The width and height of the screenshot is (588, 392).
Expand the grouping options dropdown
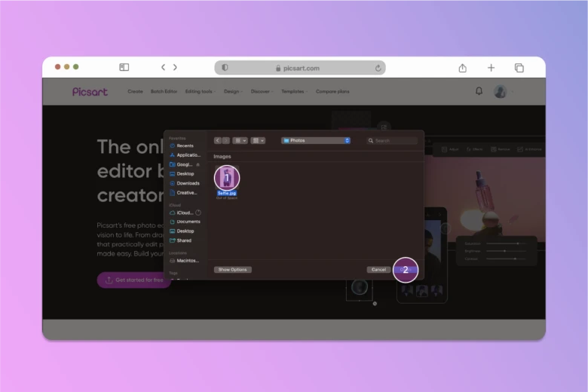pos(258,140)
